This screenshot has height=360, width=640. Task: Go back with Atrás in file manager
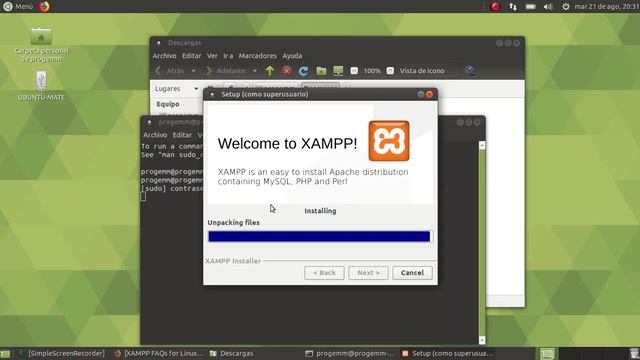coord(170,71)
